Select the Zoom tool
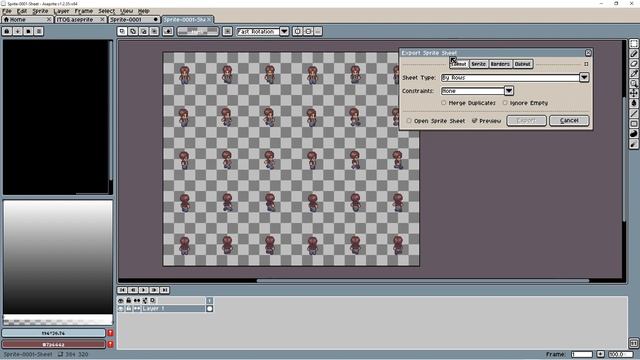The image size is (640, 360). [633, 83]
